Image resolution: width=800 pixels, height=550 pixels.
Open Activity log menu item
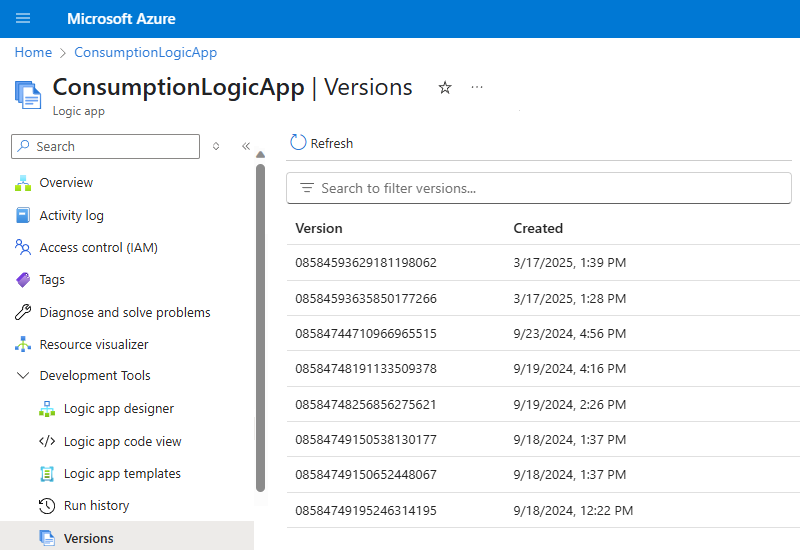click(x=71, y=216)
